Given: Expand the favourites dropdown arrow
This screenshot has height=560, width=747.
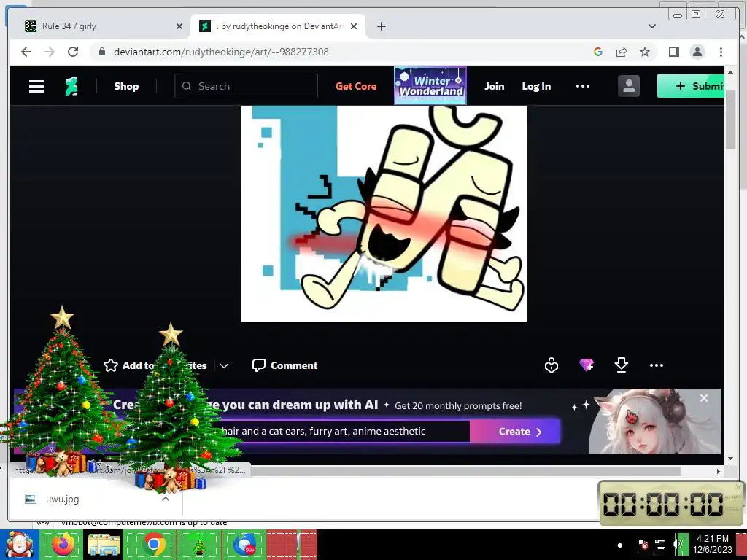Looking at the screenshot, I should (224, 366).
